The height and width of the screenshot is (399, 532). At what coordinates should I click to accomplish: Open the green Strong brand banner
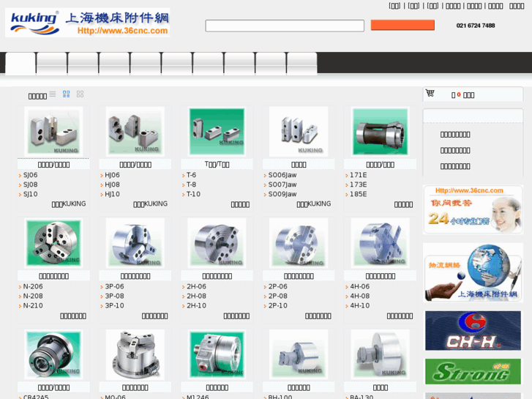click(473, 371)
